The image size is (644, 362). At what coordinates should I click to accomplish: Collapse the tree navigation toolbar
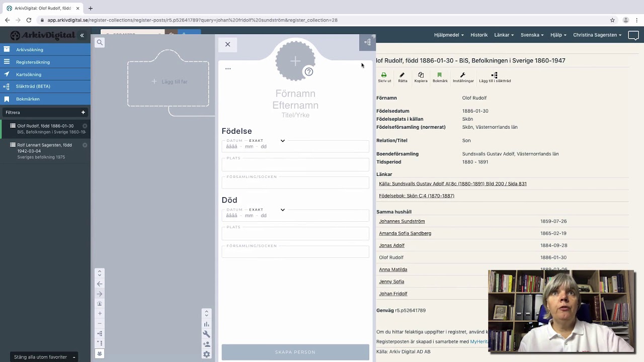coord(100,273)
